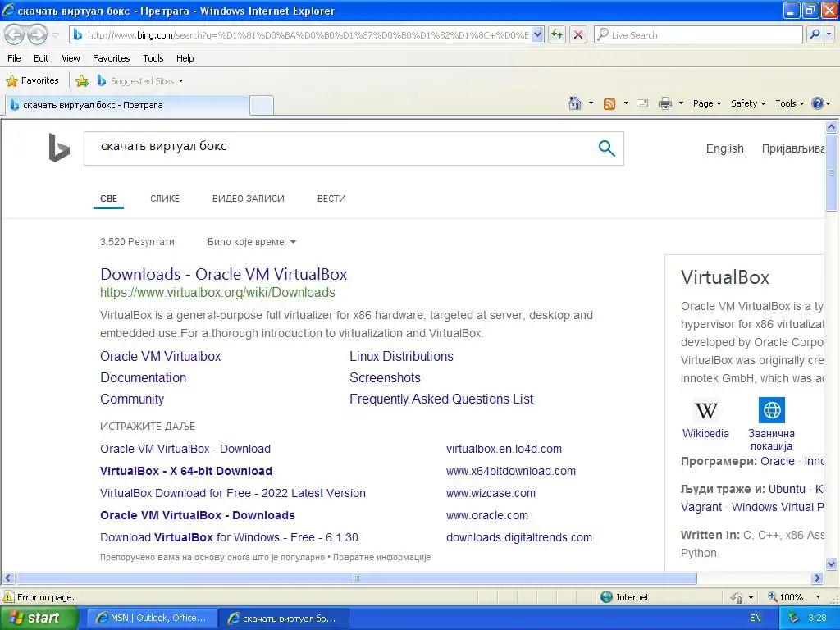Open www.wizcase.com link
840x630 pixels.
[491, 493]
